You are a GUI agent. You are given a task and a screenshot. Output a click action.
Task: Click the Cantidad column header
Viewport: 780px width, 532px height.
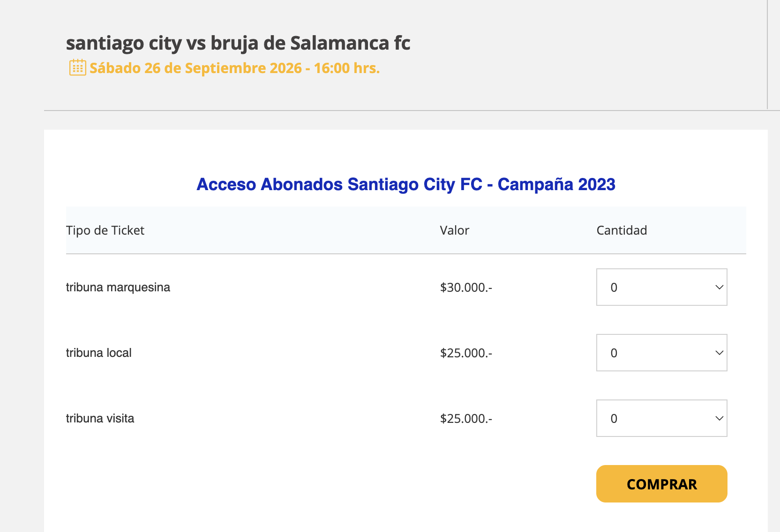622,230
